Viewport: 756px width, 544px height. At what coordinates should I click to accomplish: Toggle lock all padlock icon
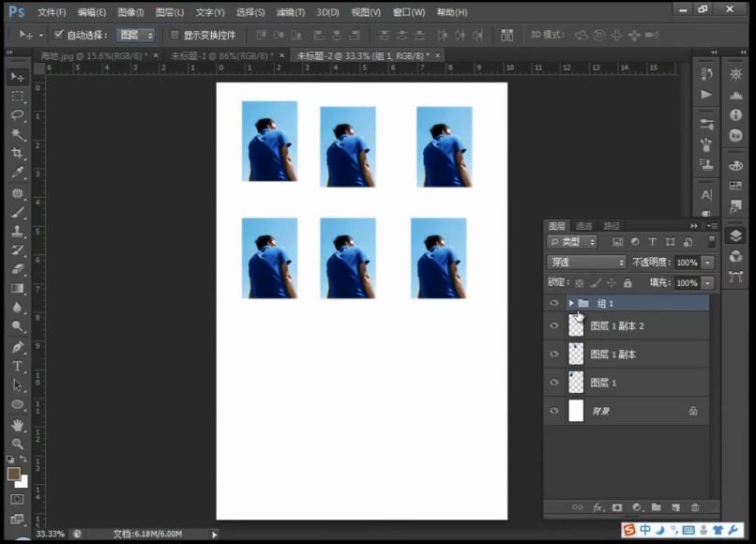pyautogui.click(x=627, y=283)
